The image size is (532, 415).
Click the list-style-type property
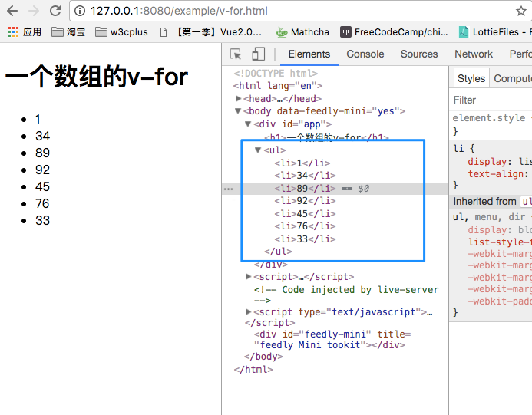point(500,242)
